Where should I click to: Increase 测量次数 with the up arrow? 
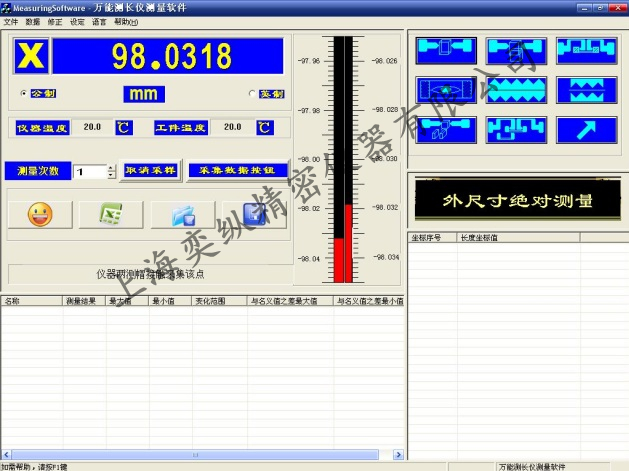point(111,167)
